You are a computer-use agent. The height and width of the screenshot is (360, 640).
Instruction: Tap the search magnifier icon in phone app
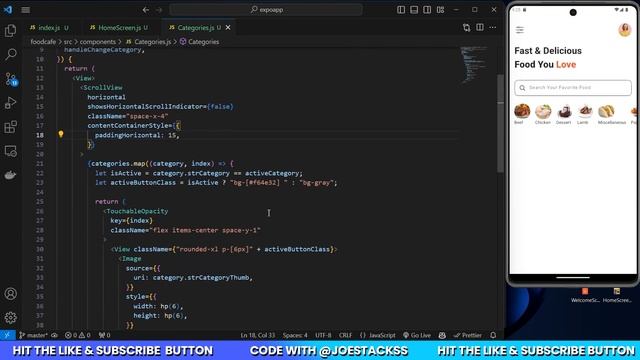coord(522,88)
